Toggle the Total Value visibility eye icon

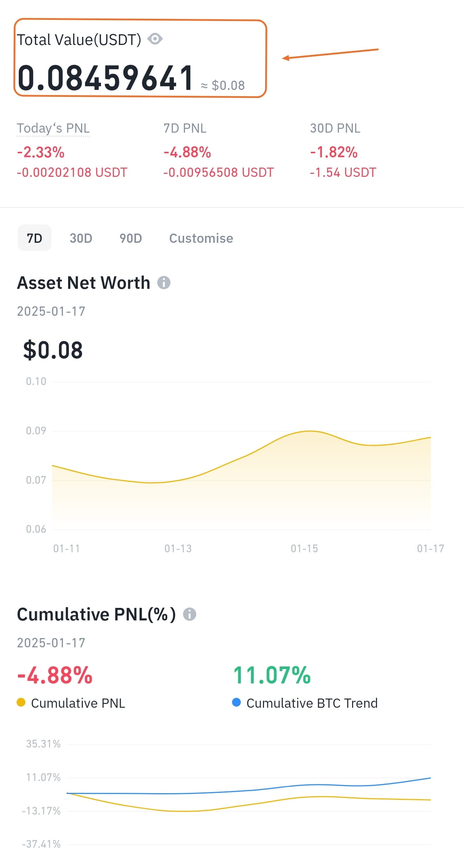click(x=155, y=39)
